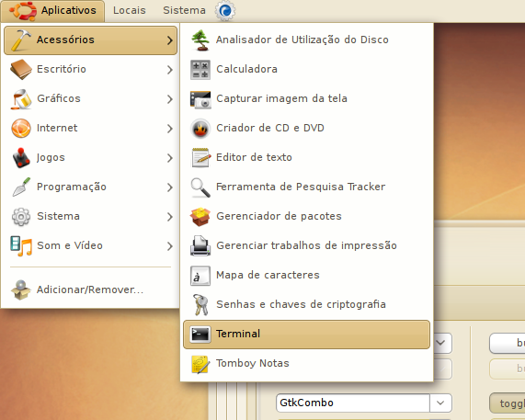
Task: Launch Gerenciar trabalhos de impressão
Action: 306,246
